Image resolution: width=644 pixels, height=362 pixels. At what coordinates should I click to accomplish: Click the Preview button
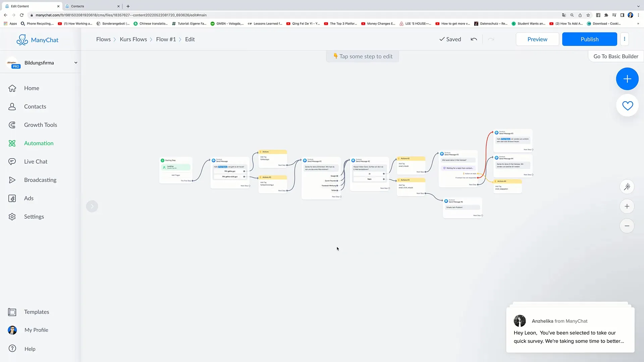[537, 39]
